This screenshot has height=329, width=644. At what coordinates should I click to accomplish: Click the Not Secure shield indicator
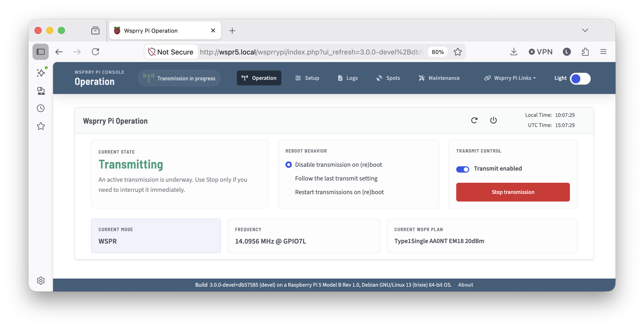tap(171, 52)
